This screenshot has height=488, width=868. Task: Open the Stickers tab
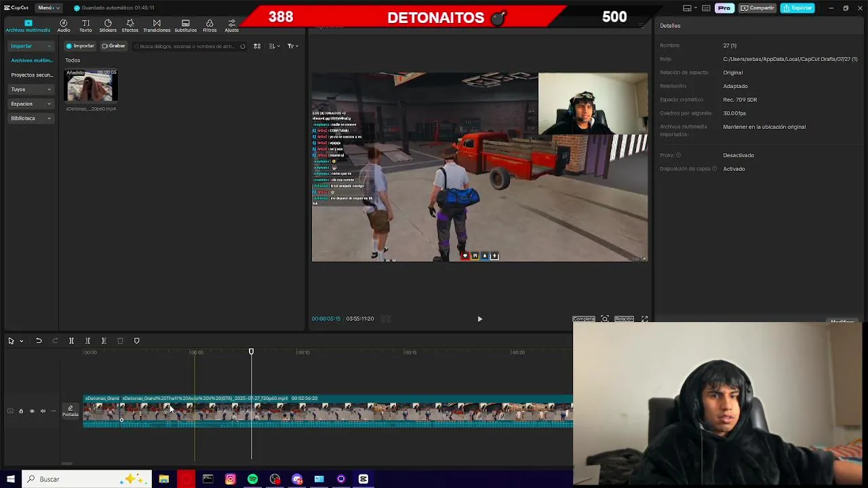pyautogui.click(x=108, y=26)
